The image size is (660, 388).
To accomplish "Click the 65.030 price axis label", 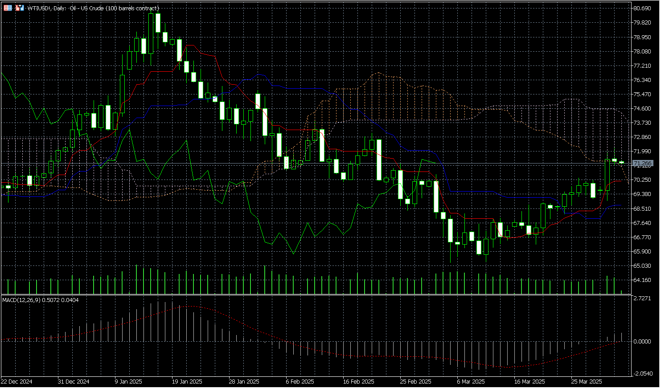I will 642,266.
